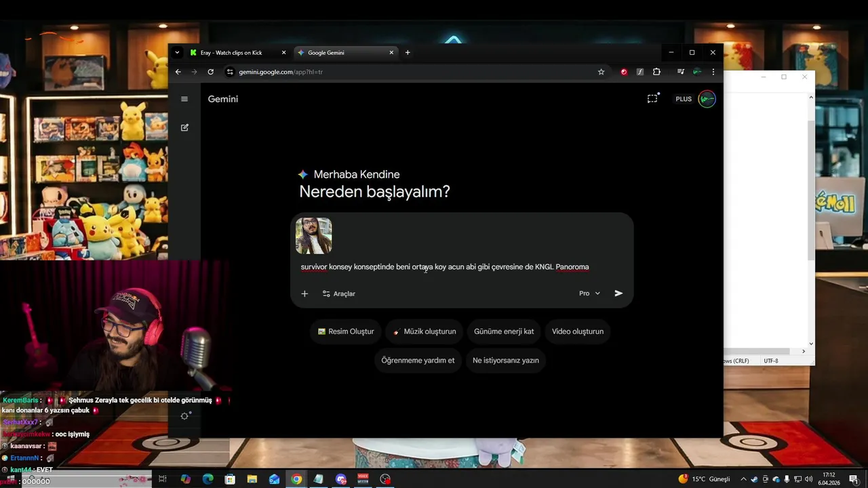Open Gemini settings gear in sidebar
868x488 pixels.
point(185,415)
